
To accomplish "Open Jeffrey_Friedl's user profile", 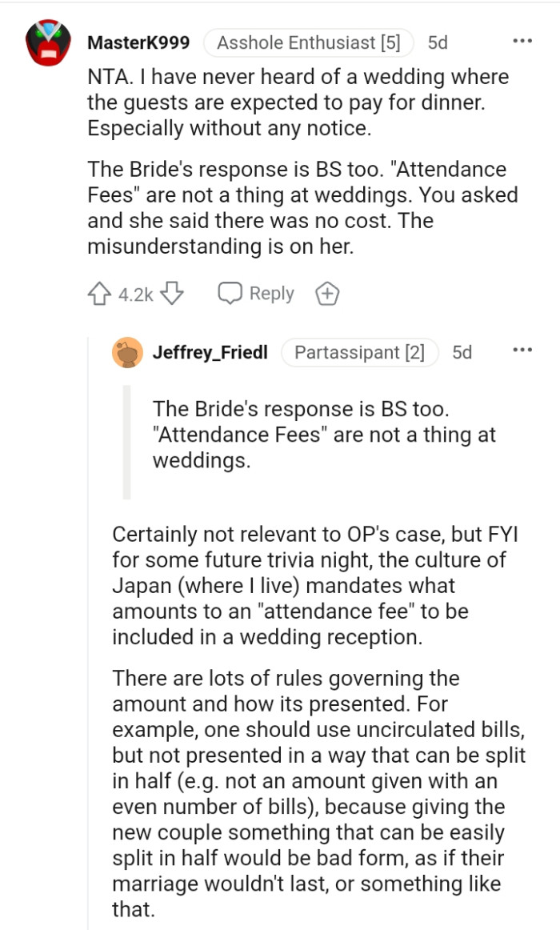I will pos(210,352).
